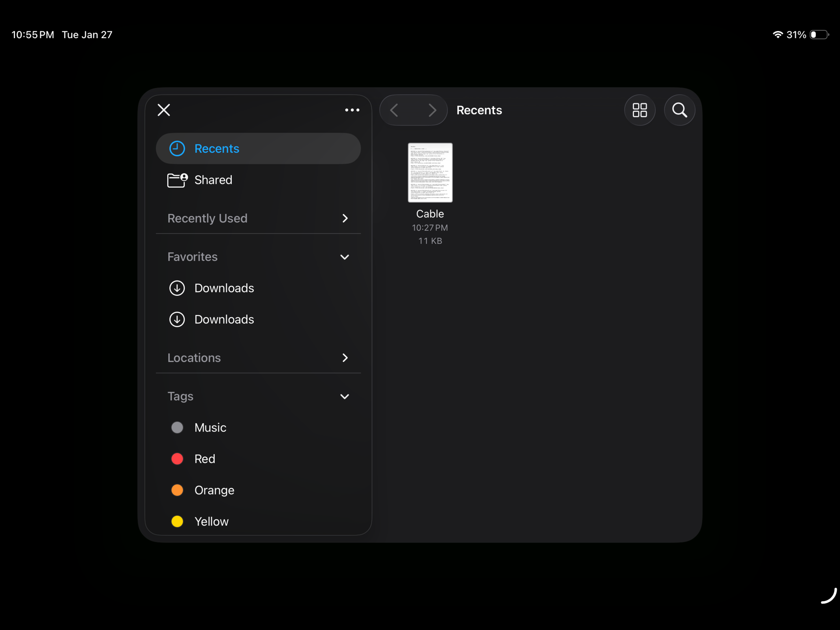Open the three-dot more options menu
Viewport: 840px width, 630px height.
(352, 110)
